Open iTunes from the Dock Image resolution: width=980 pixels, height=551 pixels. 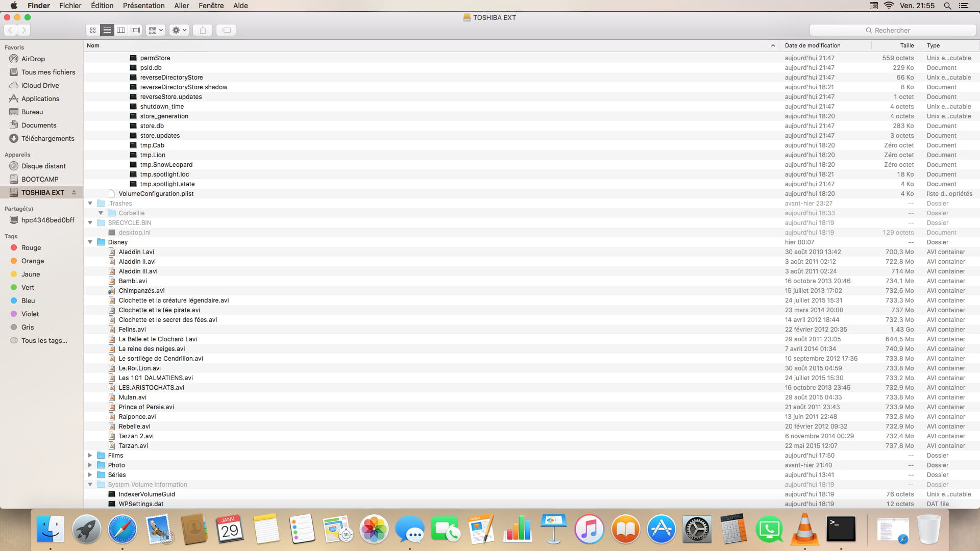589,529
